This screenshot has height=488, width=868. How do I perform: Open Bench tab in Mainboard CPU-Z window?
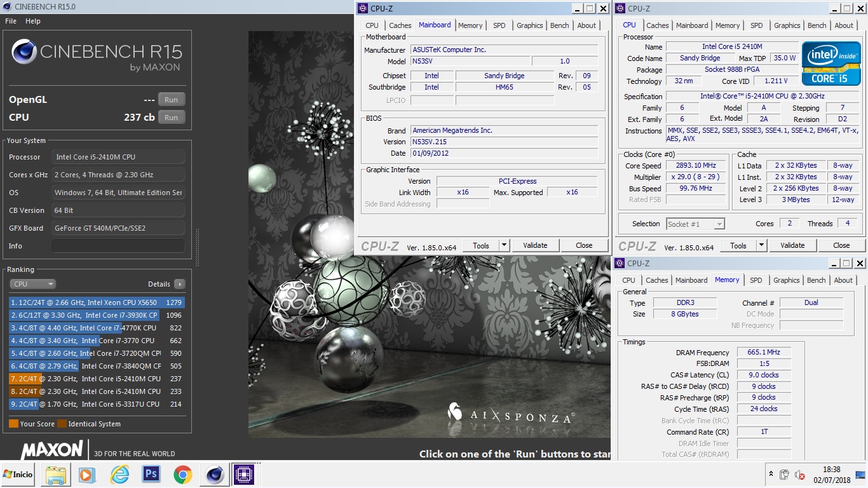coord(560,25)
